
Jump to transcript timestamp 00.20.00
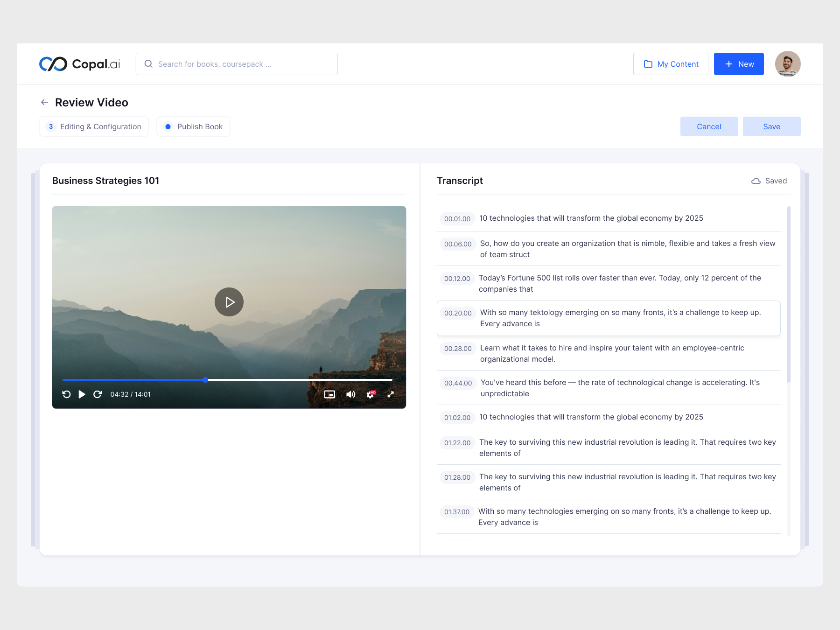pos(457,313)
